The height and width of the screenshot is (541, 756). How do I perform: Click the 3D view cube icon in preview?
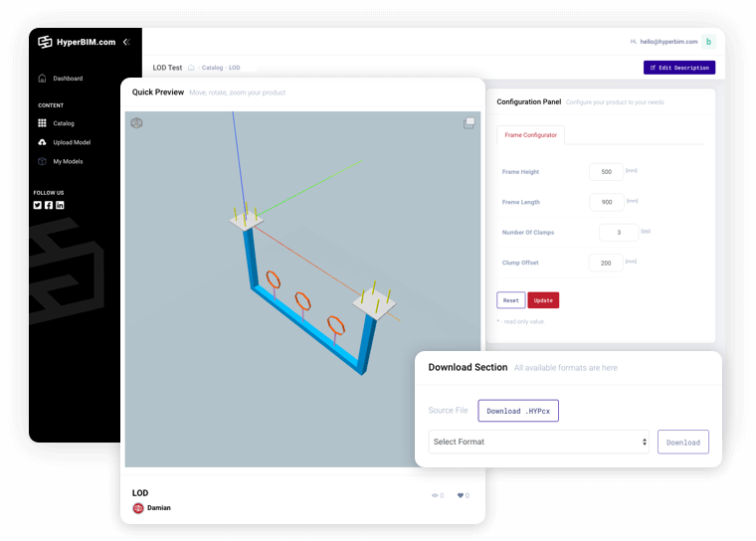coord(137,123)
